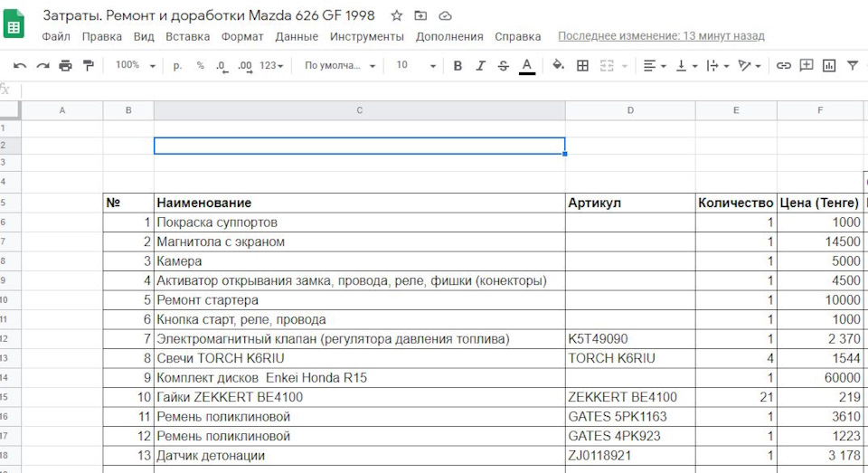
Task: Insert a chart
Action: click(829, 66)
